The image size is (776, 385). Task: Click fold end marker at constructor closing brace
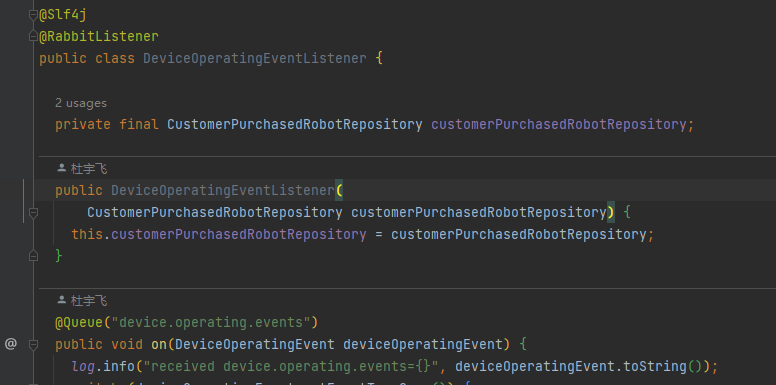click(x=33, y=256)
